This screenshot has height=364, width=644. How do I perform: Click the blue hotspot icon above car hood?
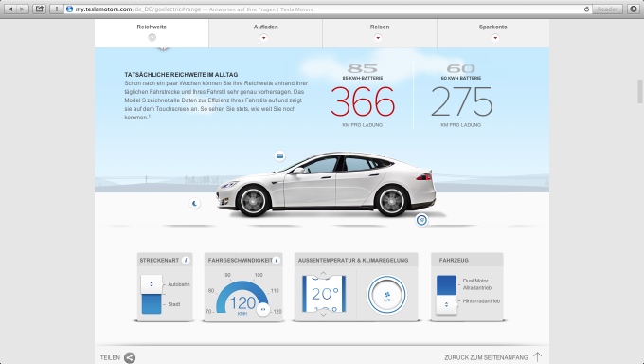click(279, 156)
